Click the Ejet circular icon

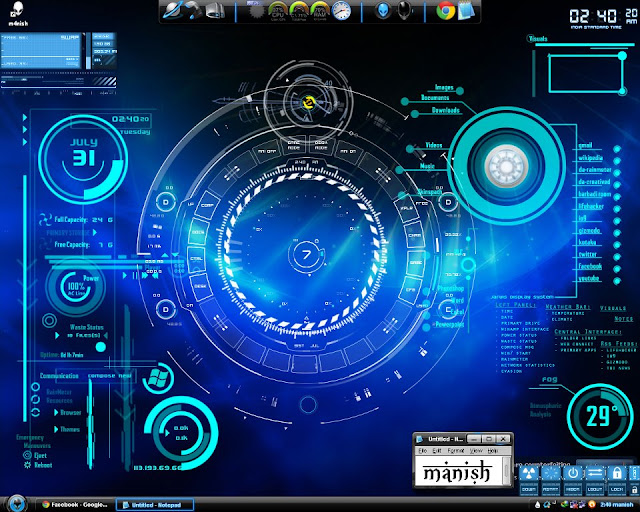click(27, 455)
